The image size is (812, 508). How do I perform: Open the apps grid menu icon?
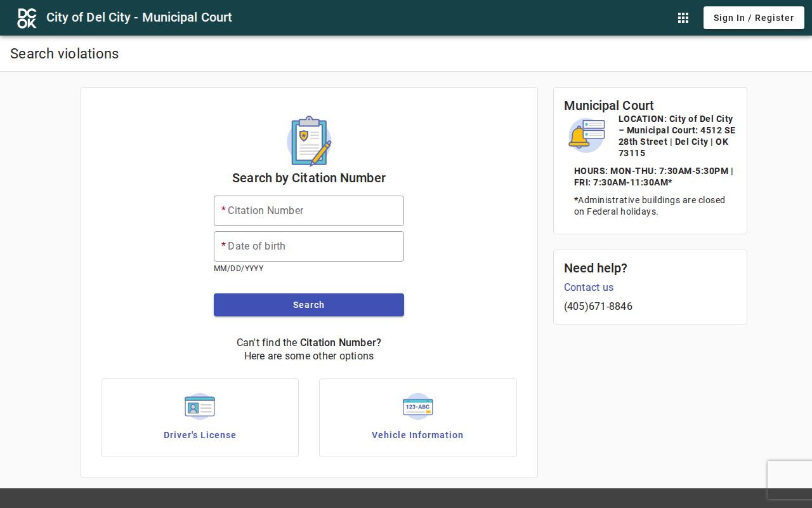pyautogui.click(x=683, y=18)
